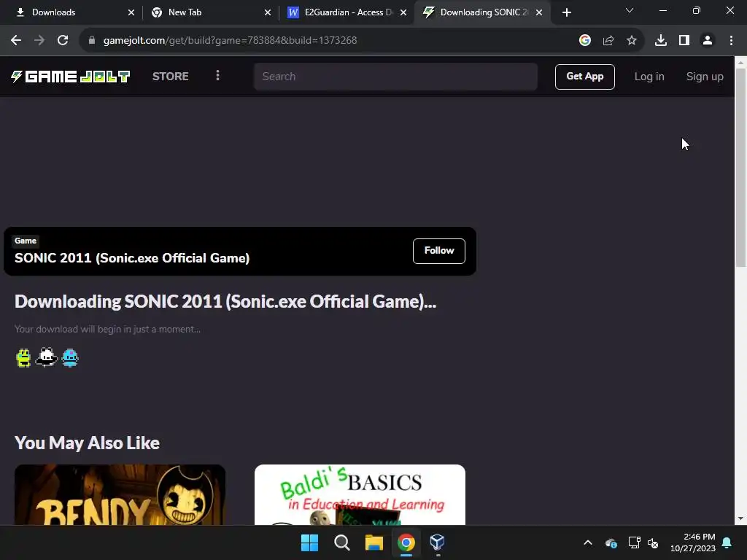Switch to the E2Guardian - Access Denied tab
The height and width of the screenshot is (560, 747).
tap(348, 12)
